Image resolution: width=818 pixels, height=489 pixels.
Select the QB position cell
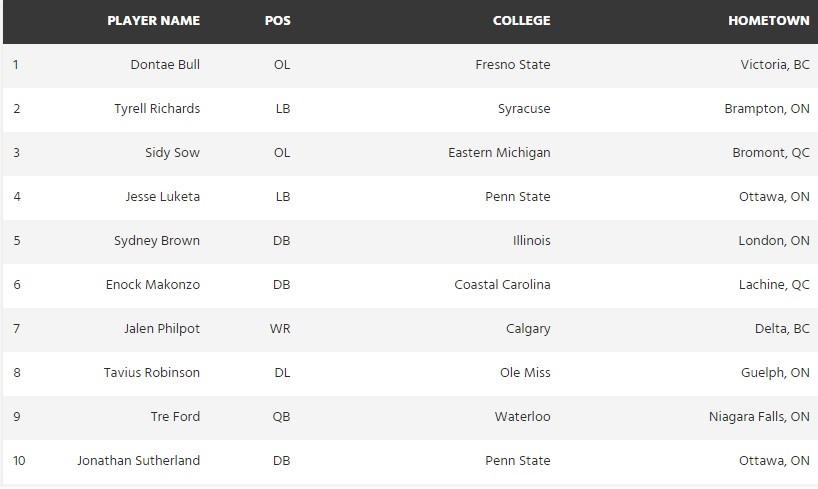point(281,417)
